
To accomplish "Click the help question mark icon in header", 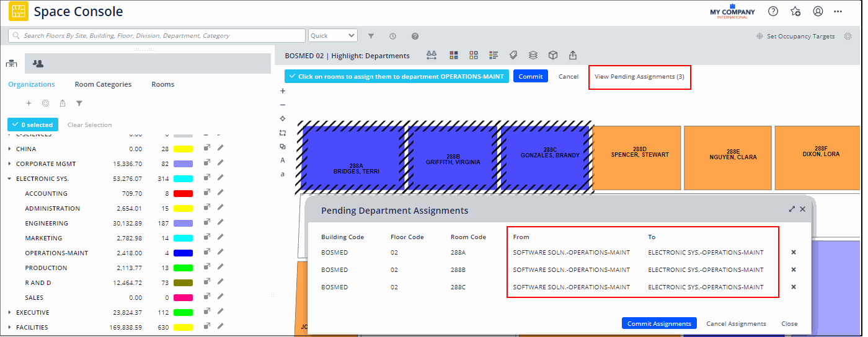I will pos(773,11).
